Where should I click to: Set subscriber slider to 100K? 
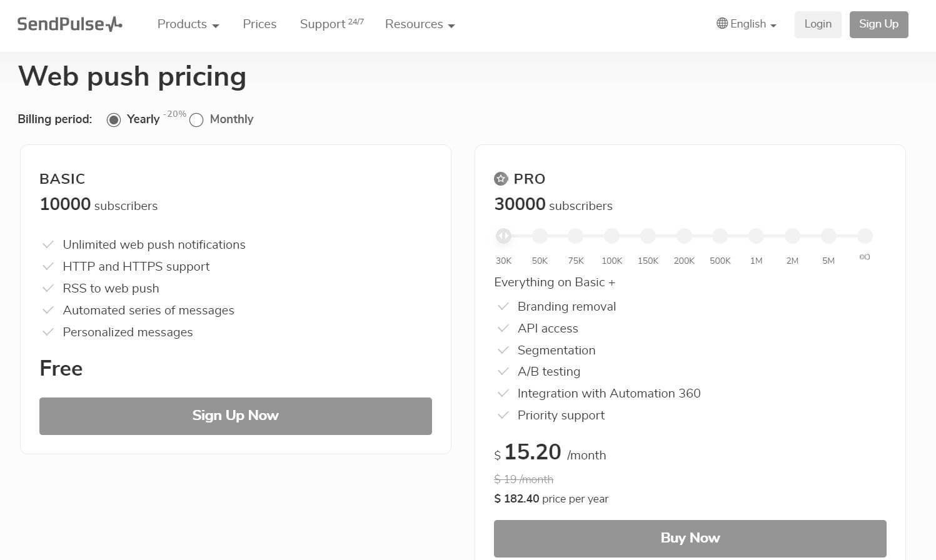pyautogui.click(x=612, y=236)
